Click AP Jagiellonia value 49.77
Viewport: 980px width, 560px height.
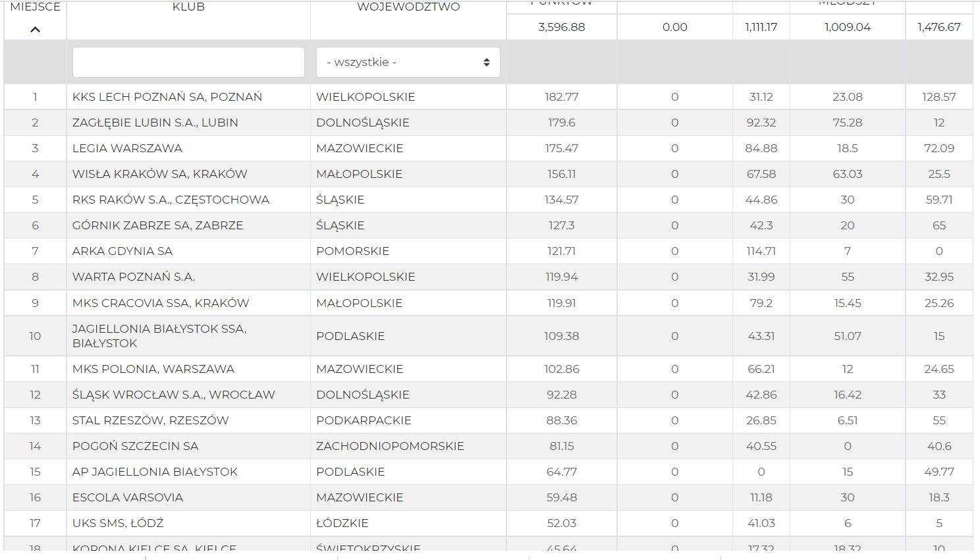coord(939,472)
